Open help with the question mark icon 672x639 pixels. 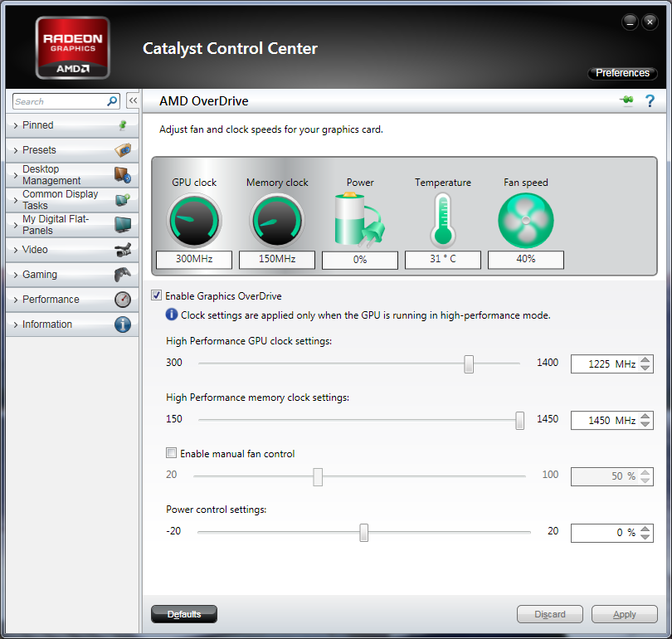coord(650,100)
